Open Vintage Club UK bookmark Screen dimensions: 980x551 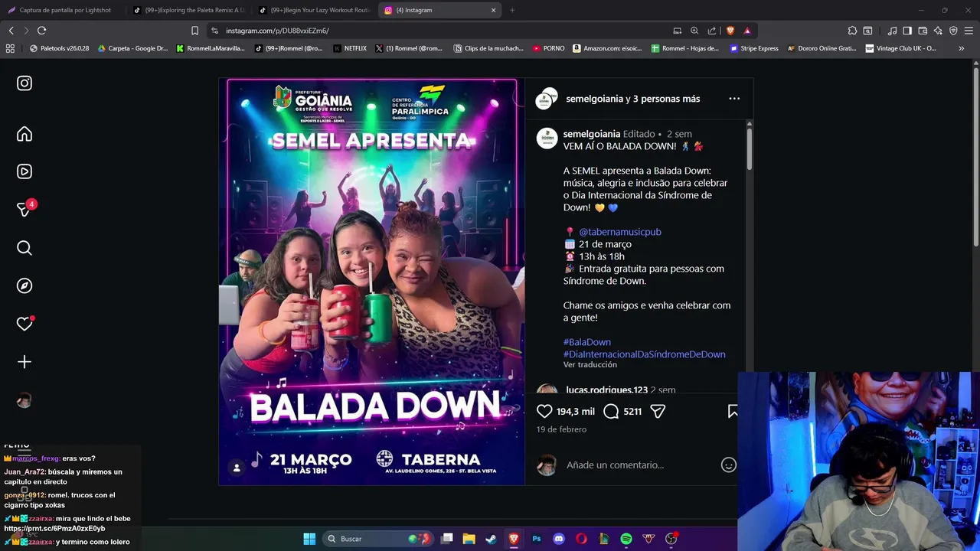tap(901, 48)
